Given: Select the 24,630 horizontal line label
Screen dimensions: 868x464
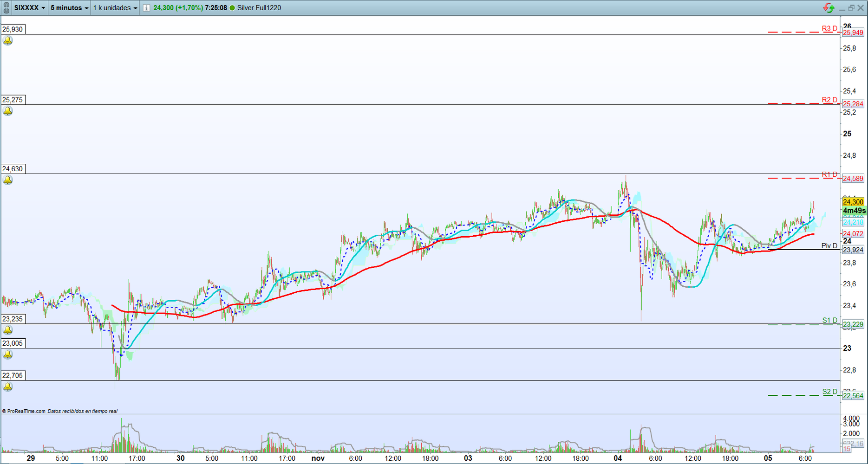Looking at the screenshot, I should click(x=13, y=169).
